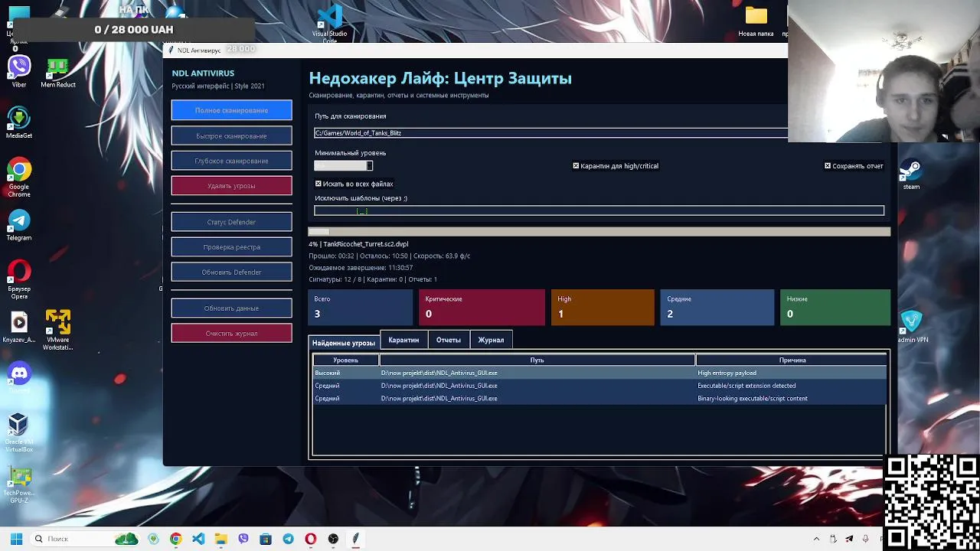Select Binary-looking executable/script content row
Image resolution: width=980 pixels, height=551 pixels.
(599, 398)
